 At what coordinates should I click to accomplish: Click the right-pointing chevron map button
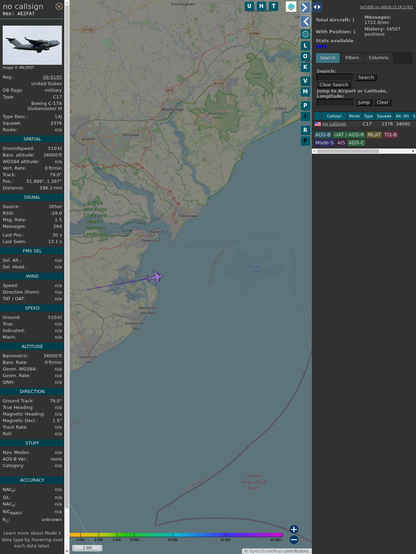[305, 7]
